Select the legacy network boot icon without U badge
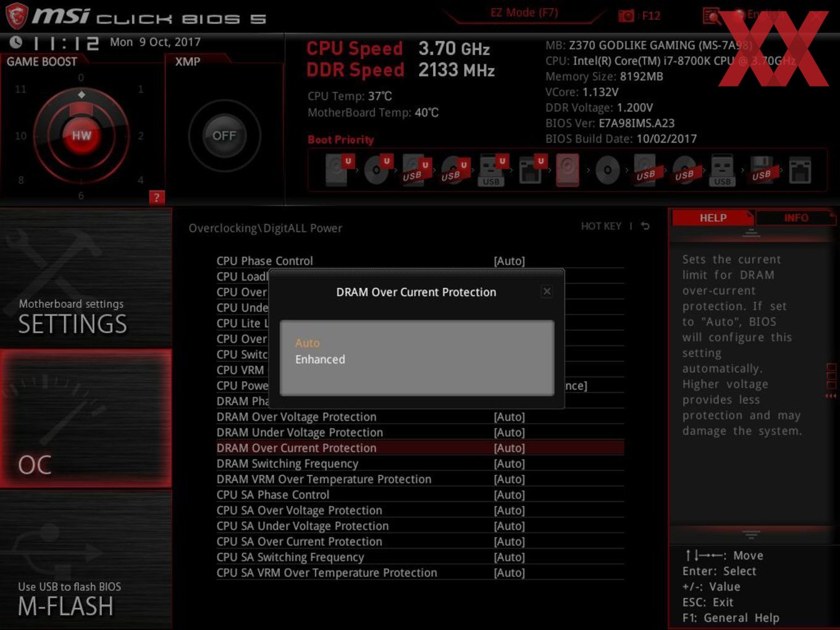 pyautogui.click(x=800, y=170)
